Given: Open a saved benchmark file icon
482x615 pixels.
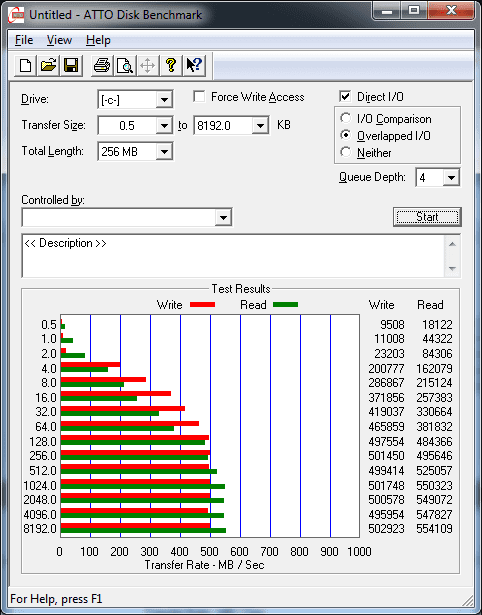Looking at the screenshot, I should tap(48, 66).
